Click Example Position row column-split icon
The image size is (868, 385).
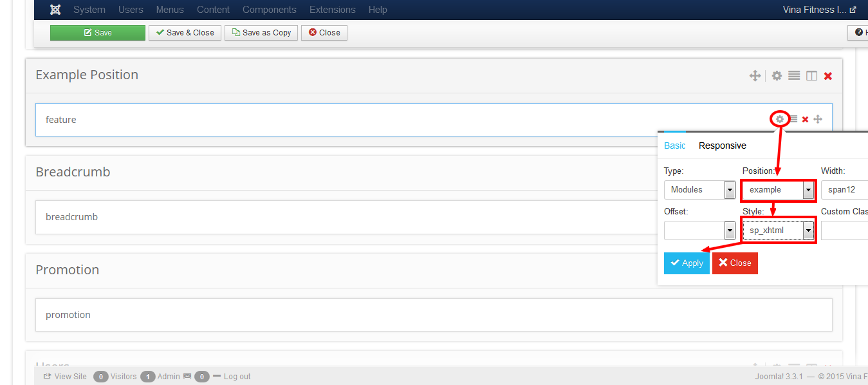click(811, 76)
